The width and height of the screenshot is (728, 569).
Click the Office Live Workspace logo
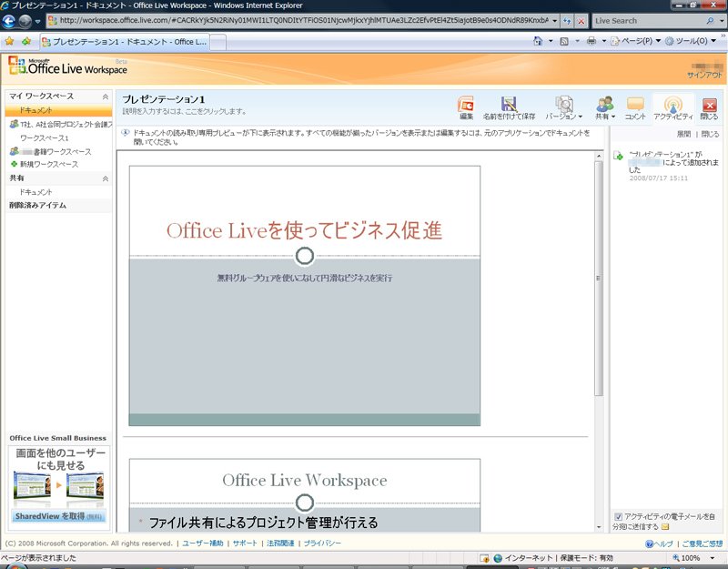click(x=67, y=66)
